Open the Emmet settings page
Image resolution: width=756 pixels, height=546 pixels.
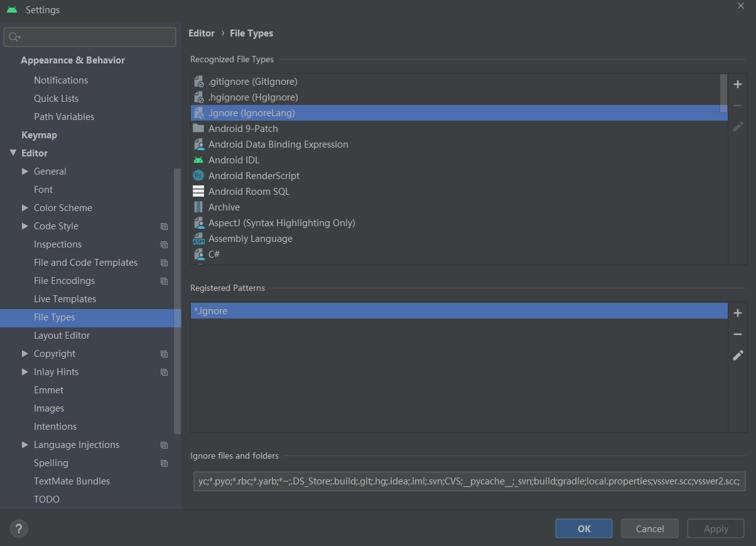tap(48, 390)
